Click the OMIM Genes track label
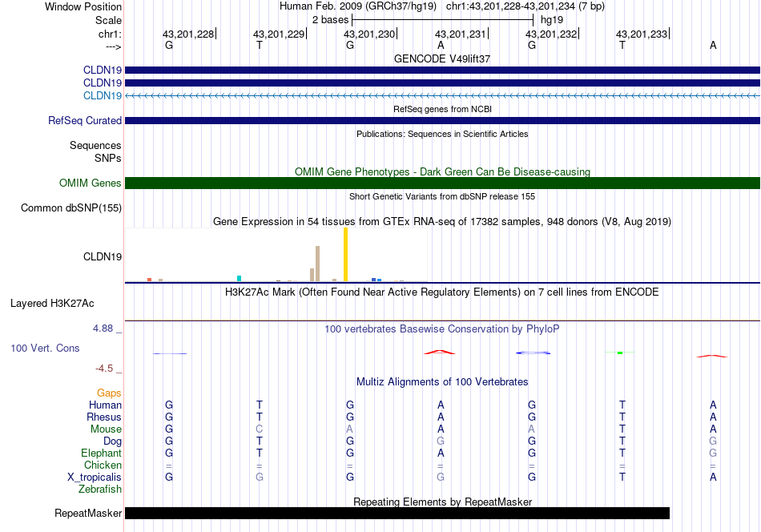 pyautogui.click(x=91, y=183)
